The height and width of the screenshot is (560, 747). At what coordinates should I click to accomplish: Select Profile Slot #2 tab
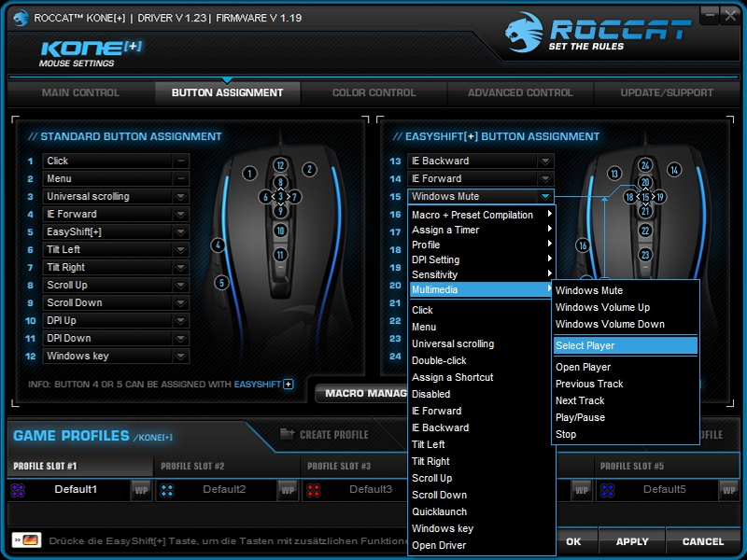click(226, 466)
